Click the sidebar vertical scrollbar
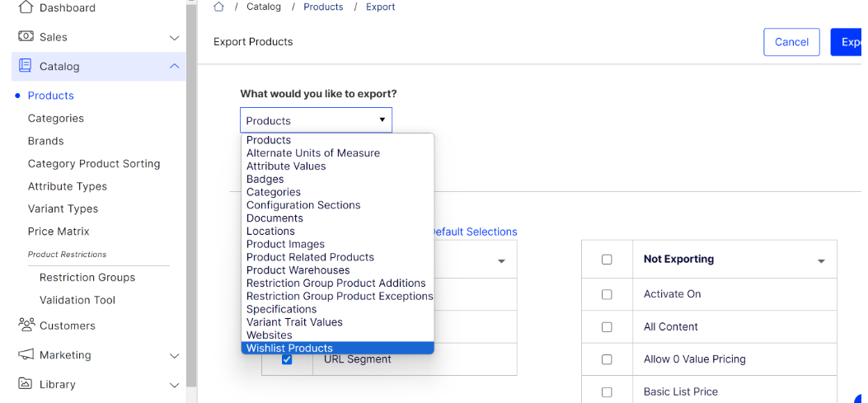The width and height of the screenshot is (868, 403). click(x=191, y=194)
